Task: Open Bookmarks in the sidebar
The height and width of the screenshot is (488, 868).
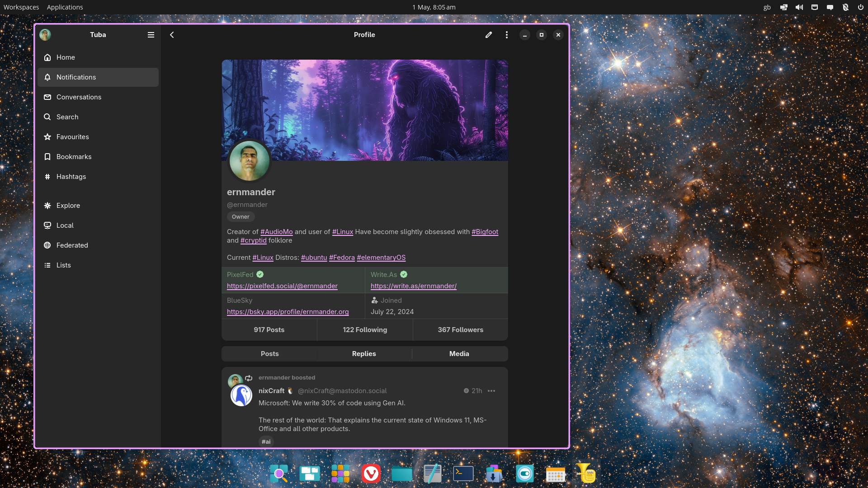Action: tap(98, 157)
